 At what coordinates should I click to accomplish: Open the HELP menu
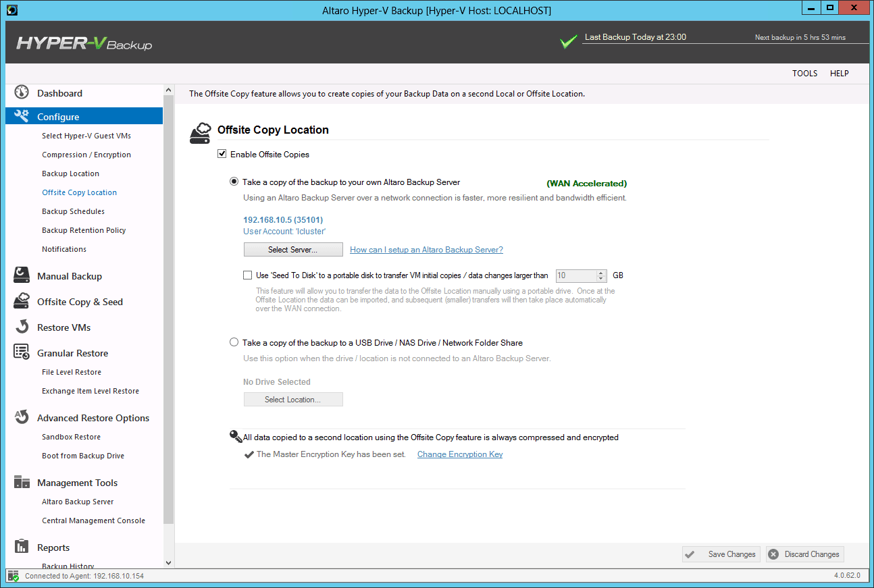pos(840,73)
